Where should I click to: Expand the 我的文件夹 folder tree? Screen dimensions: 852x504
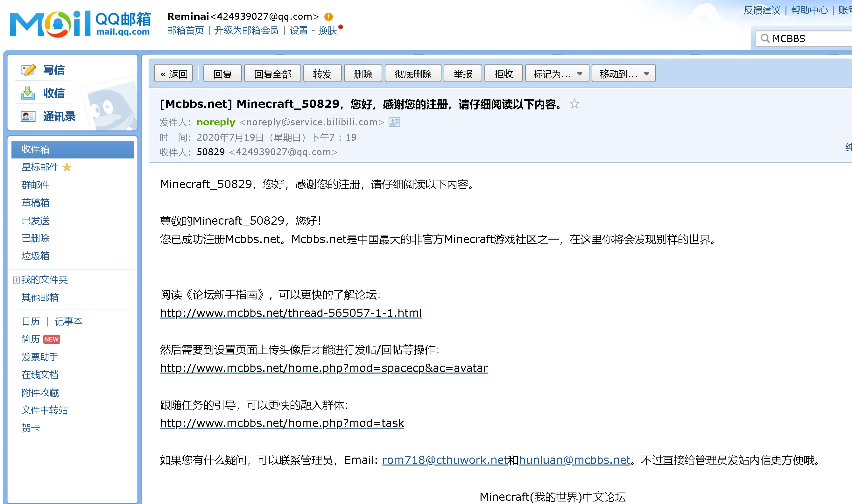[16, 280]
